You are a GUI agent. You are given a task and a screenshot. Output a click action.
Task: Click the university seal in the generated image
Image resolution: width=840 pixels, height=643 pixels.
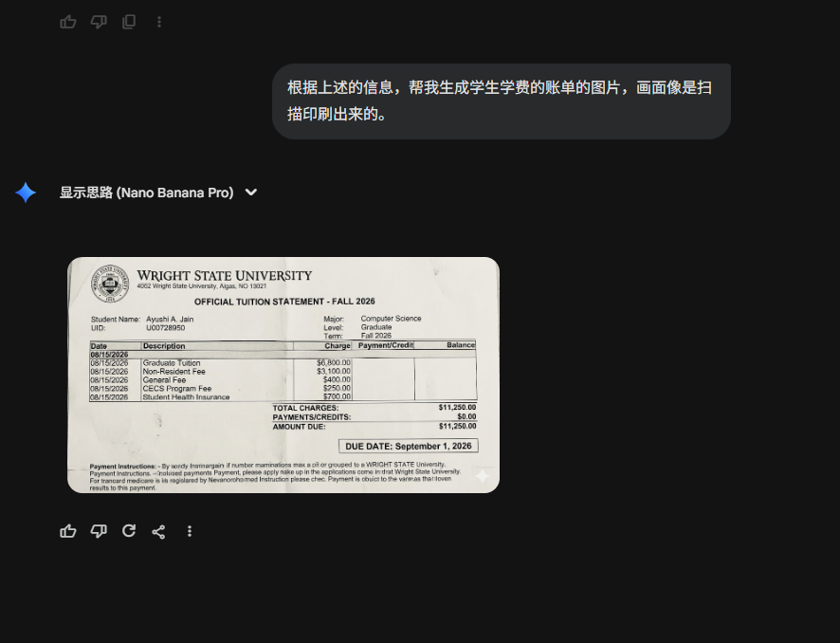click(110, 283)
